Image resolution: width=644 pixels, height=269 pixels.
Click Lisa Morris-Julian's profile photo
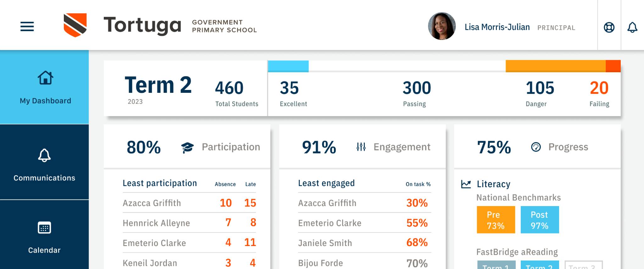442,26
